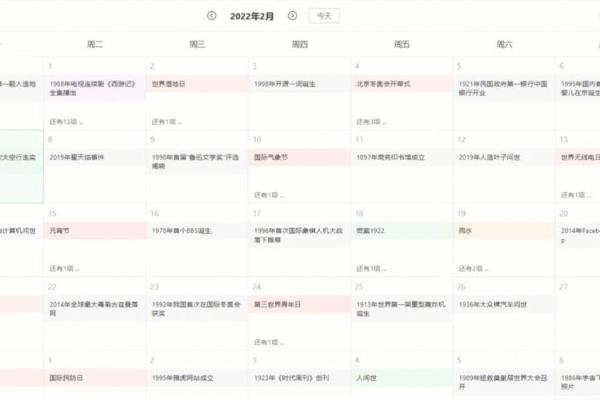The height and width of the screenshot is (400, 600).
Task: Open the 1978年首个BBS诞生 event
Action: click(x=197, y=231)
